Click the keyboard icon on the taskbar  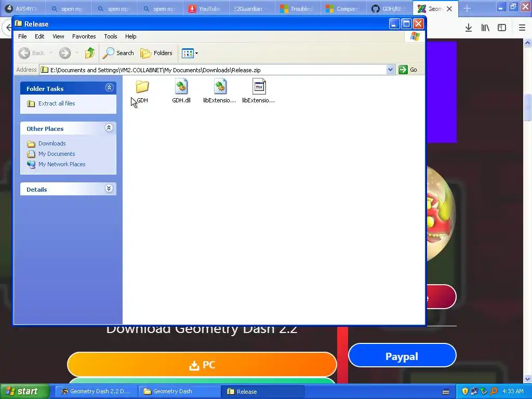(x=446, y=392)
